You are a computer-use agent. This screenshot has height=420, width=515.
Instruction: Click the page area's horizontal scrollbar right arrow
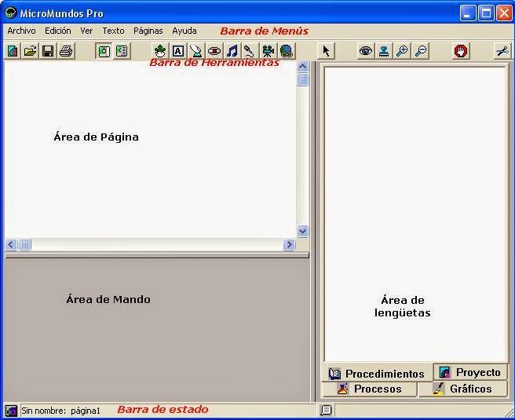pos(289,245)
